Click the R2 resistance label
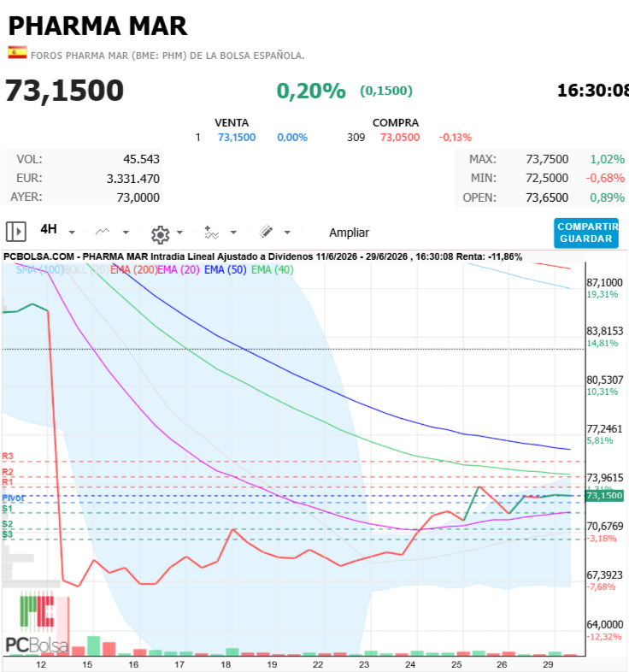Screen dimensions: 629x672 8,472
